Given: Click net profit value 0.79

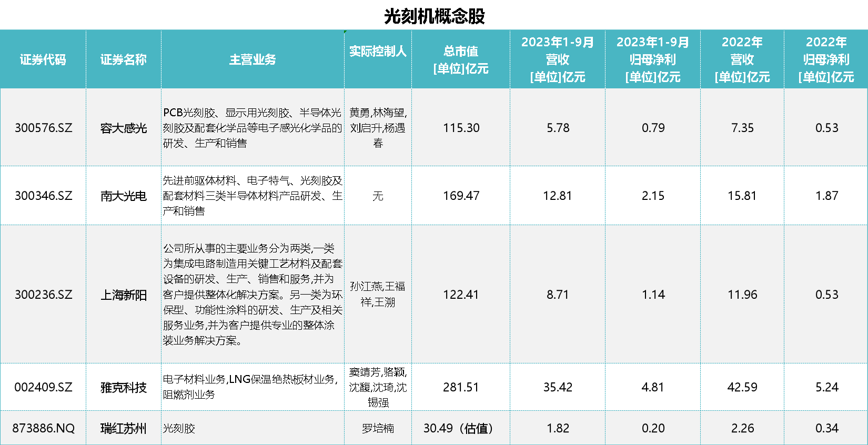Looking at the screenshot, I should [x=653, y=128].
